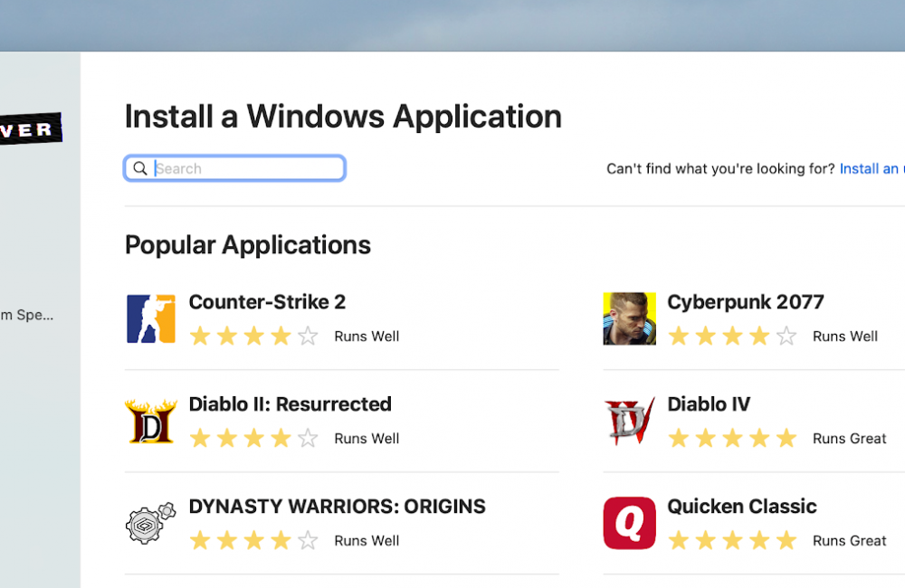
Task: Choose the Diablo IV red logo icon
Action: coord(629,421)
